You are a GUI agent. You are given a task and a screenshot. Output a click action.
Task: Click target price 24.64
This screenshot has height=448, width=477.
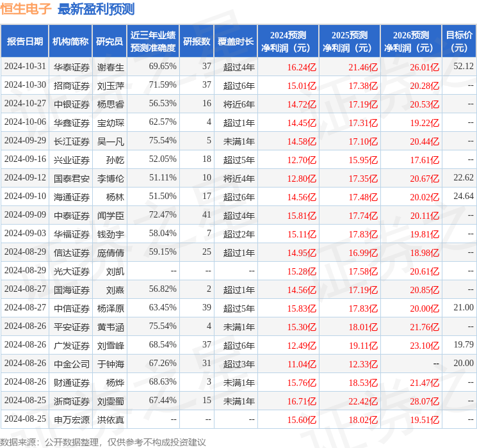click(464, 196)
